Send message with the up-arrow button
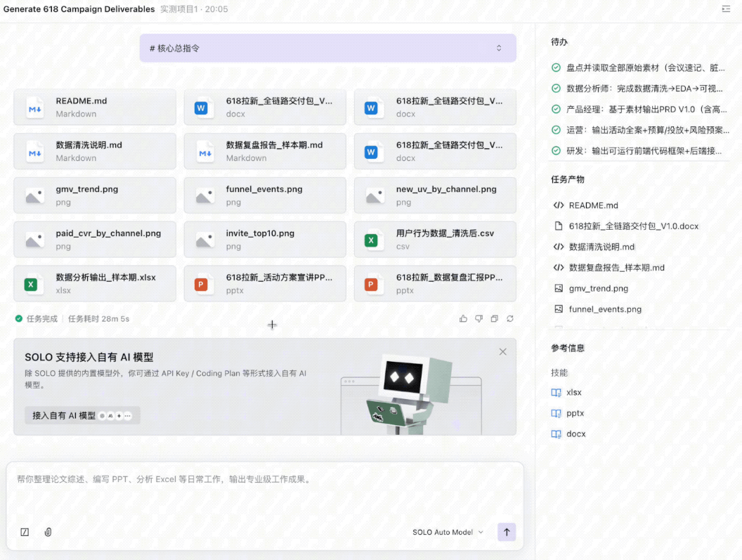This screenshot has height=560, width=742. tap(506, 532)
